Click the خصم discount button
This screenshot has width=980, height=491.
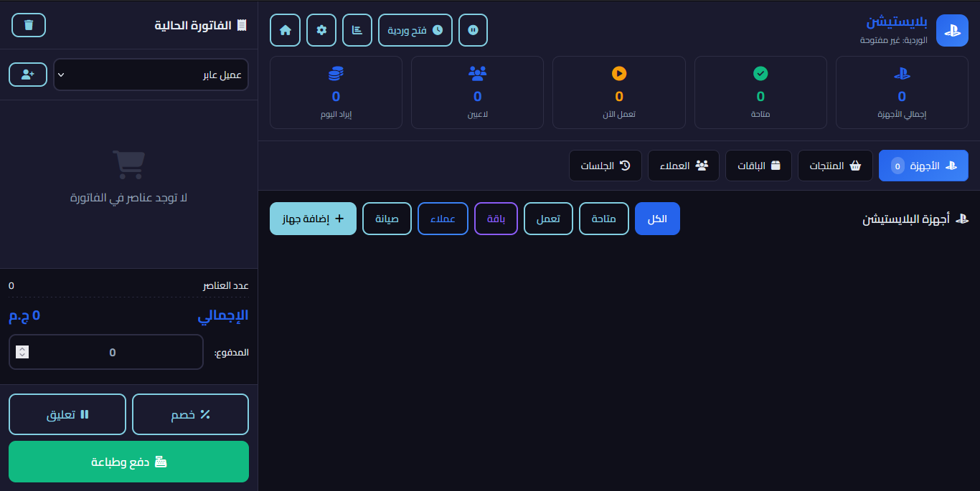190,414
